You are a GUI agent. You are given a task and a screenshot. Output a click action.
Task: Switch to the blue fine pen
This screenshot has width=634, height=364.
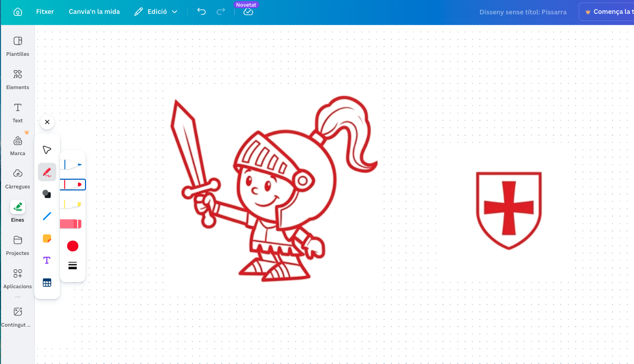[72, 164]
